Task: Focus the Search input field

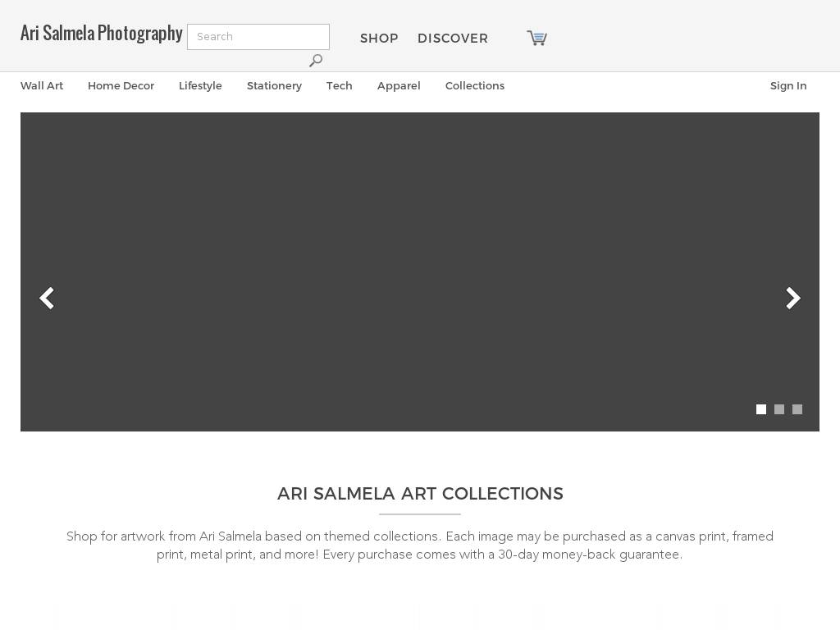Action: coord(258,37)
